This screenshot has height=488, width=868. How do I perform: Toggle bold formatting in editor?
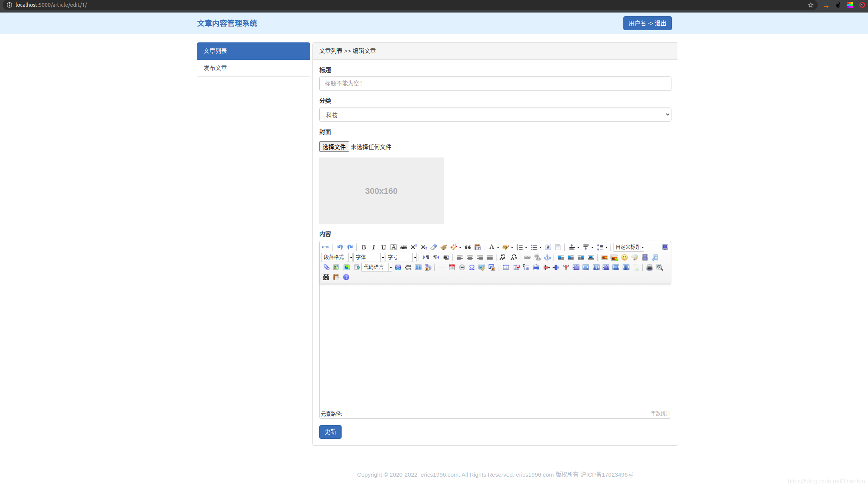tap(364, 247)
